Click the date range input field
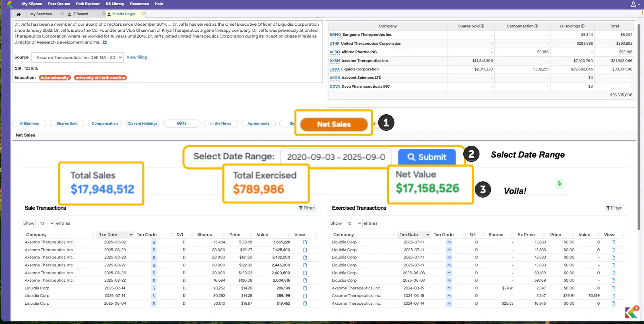Image resolution: width=644 pixels, height=324 pixels. [x=337, y=157]
